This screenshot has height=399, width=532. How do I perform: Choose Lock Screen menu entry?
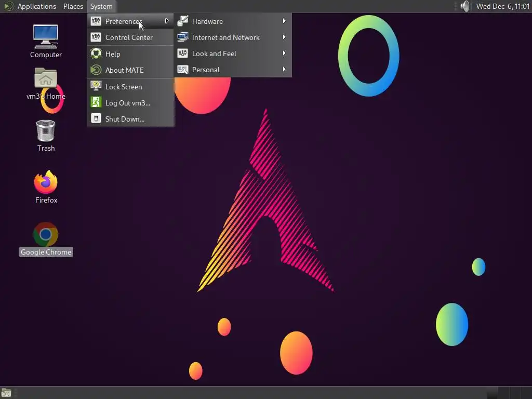[130, 87]
